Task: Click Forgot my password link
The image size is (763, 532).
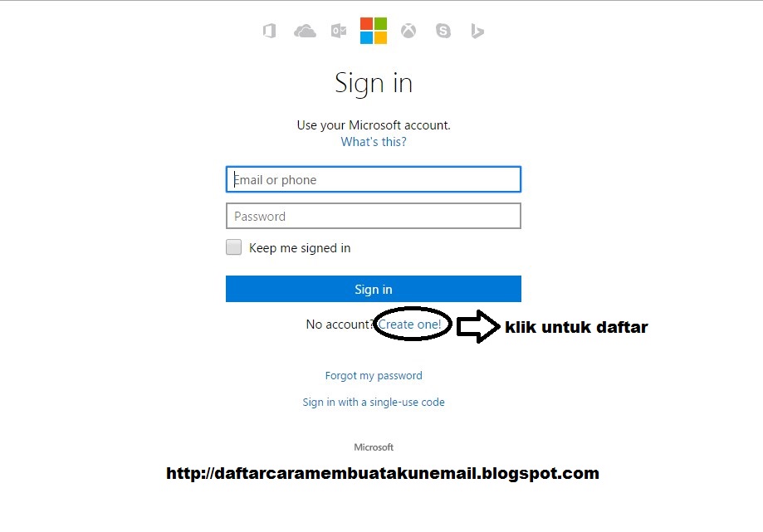Action: tap(374, 375)
